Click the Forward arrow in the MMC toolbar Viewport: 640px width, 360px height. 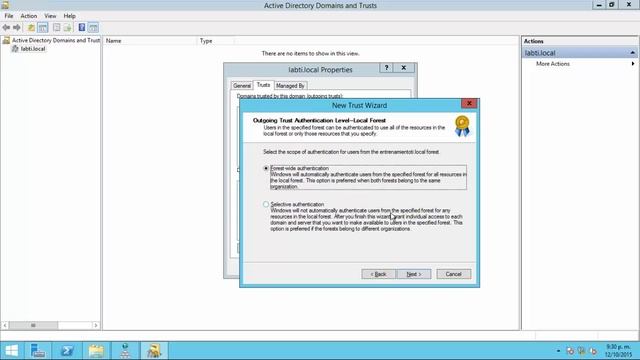(x=17, y=28)
